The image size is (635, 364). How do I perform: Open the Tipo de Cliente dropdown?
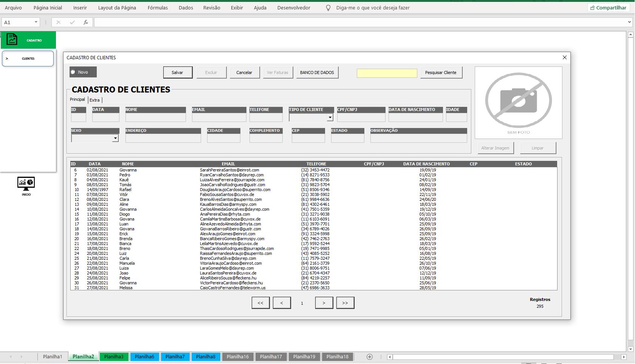click(x=330, y=118)
